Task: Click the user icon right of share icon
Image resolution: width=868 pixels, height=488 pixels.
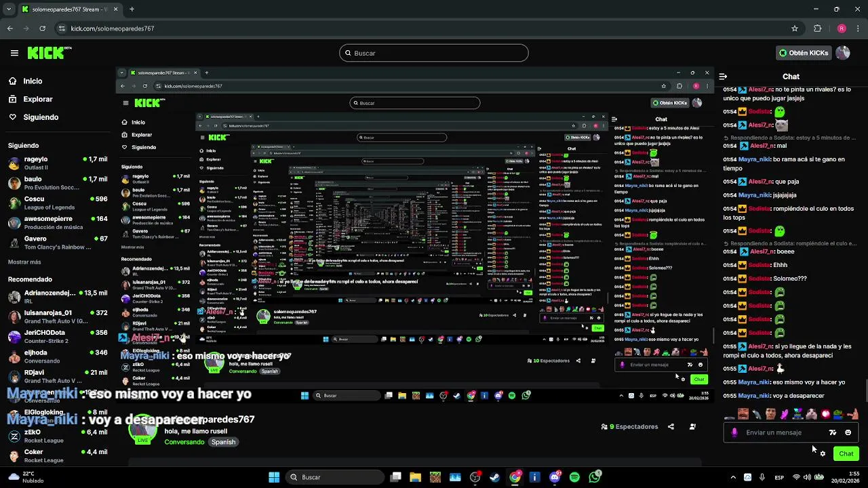Action: [x=692, y=426]
